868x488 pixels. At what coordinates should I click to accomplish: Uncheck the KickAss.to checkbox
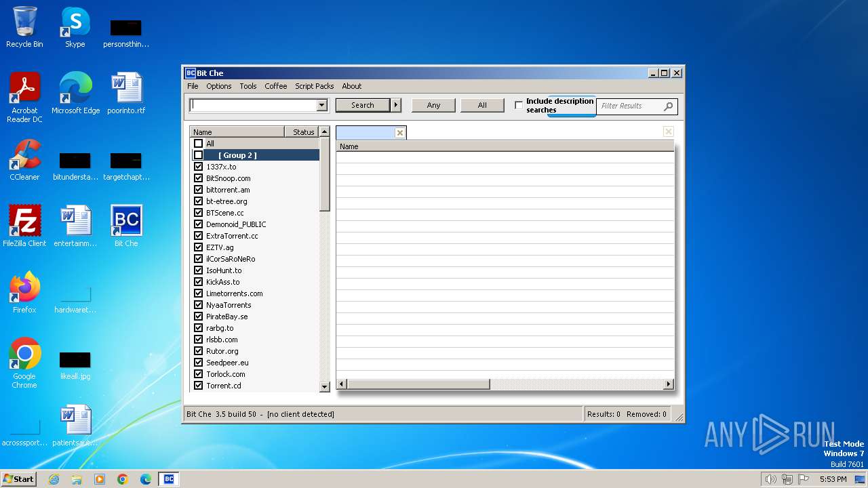tap(199, 282)
